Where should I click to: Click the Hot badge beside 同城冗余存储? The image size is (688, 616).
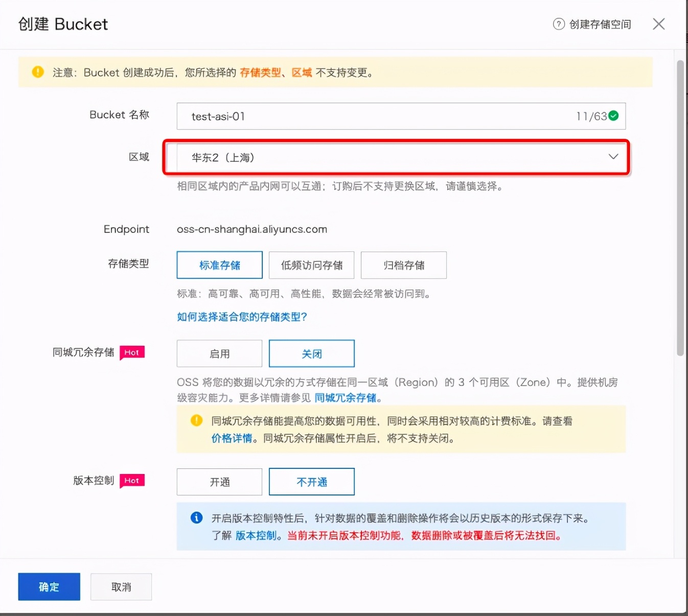coord(131,352)
